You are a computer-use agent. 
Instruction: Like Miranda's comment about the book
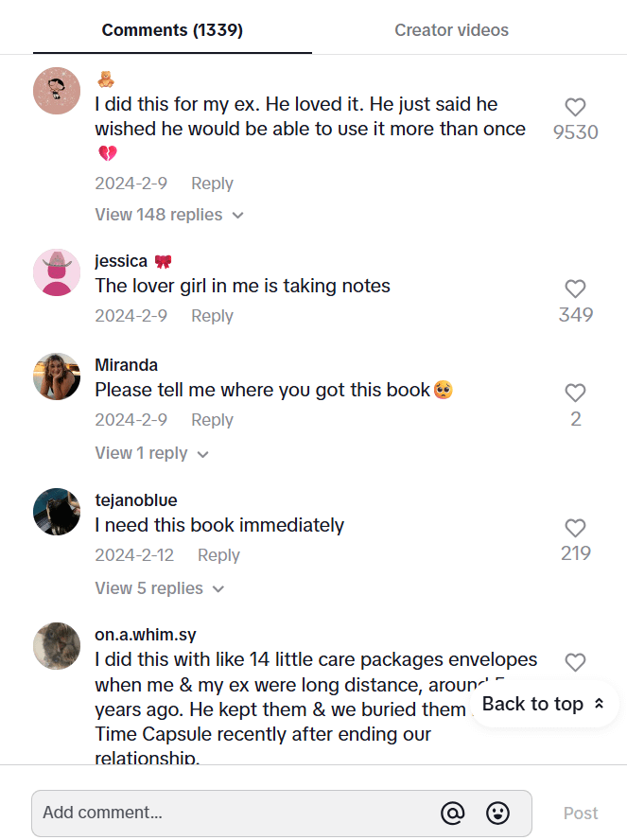pos(575,394)
